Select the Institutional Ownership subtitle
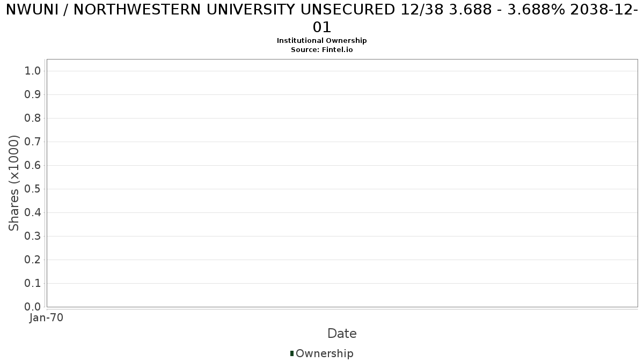 (321, 41)
